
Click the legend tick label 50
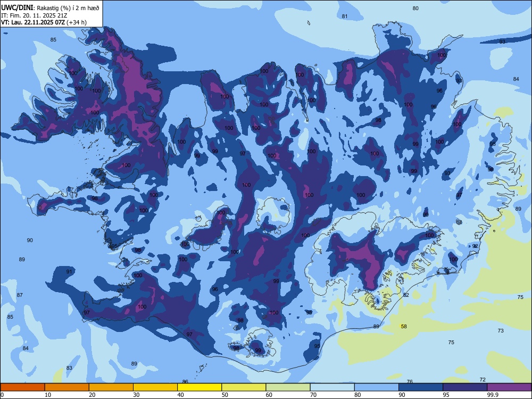225,395
